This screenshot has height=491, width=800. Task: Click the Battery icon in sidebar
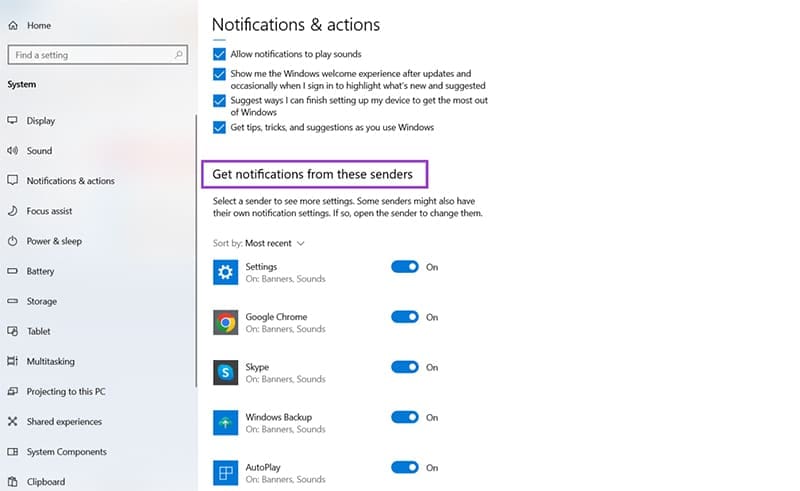pyautogui.click(x=13, y=271)
